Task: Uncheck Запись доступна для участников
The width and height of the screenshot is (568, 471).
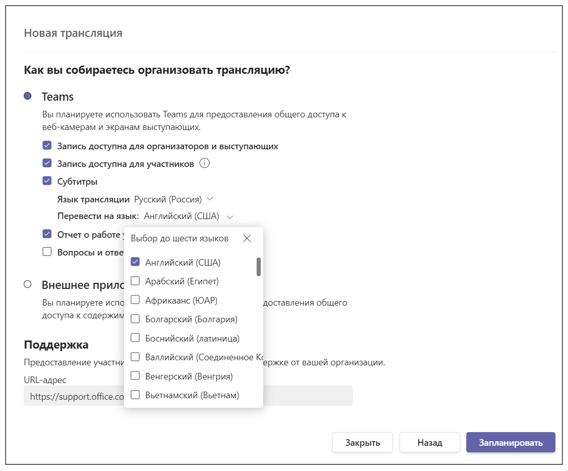Action: click(x=47, y=163)
